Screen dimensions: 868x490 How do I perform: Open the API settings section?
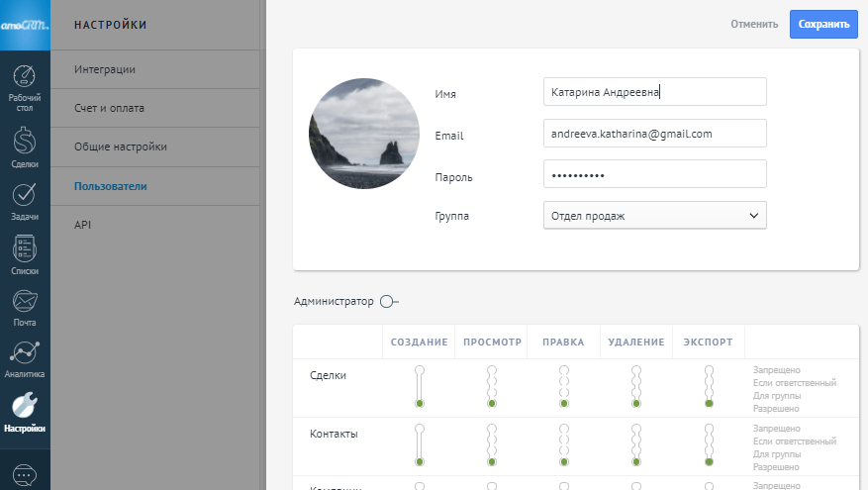click(83, 225)
